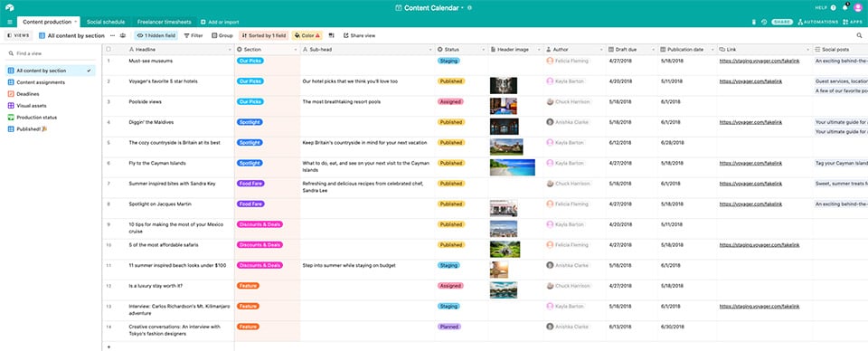Click the view collaborators people icon
This screenshot has height=351, width=868.
(122, 35)
